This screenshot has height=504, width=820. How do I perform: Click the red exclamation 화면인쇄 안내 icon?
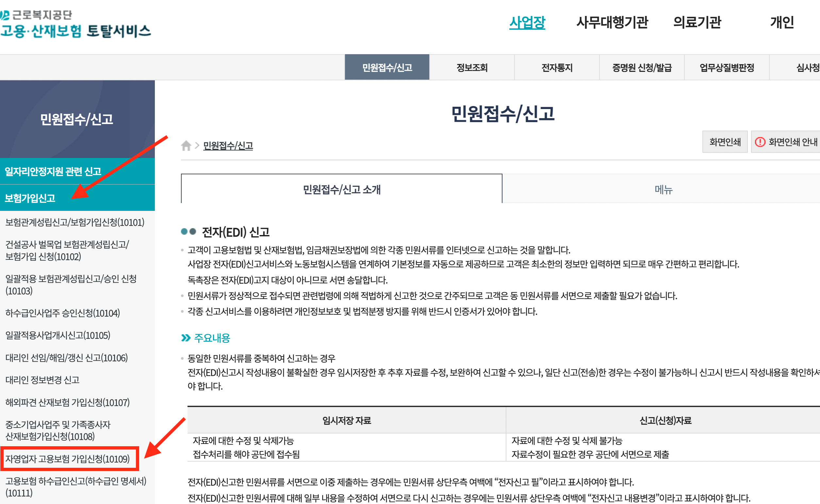click(x=760, y=142)
